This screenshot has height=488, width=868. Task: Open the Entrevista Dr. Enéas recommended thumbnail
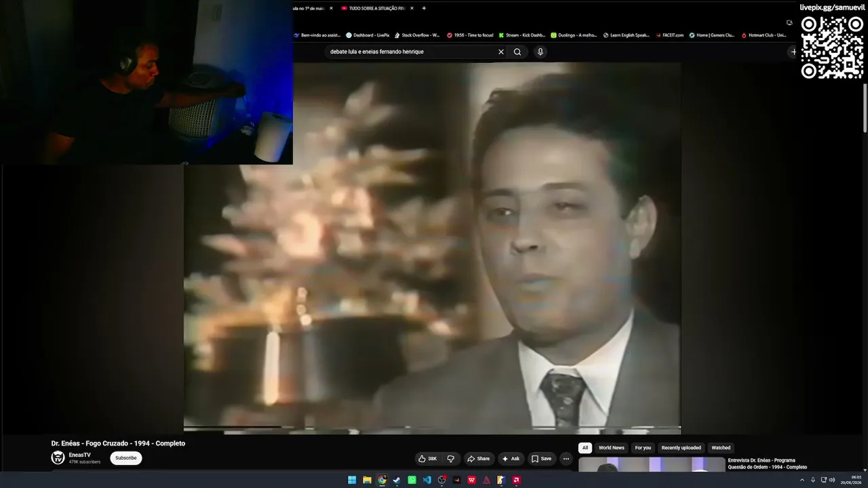pos(652,464)
